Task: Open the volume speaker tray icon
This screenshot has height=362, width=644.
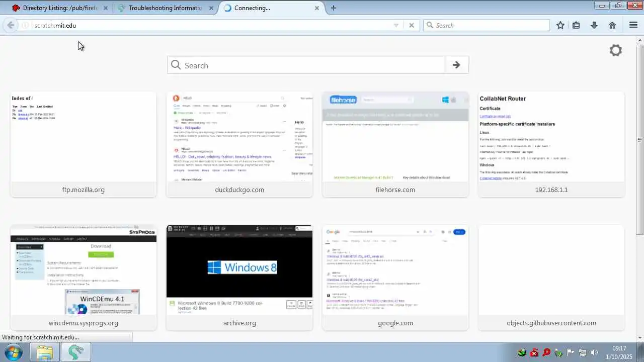Action: (x=594, y=352)
